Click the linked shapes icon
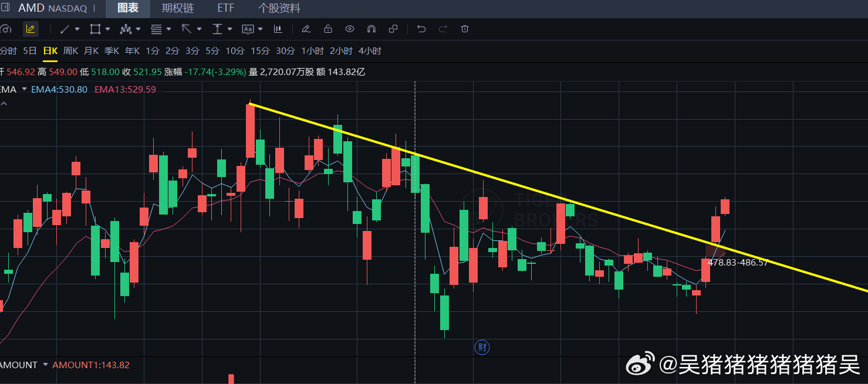Image resolution: width=868 pixels, height=384 pixels. pos(393,29)
